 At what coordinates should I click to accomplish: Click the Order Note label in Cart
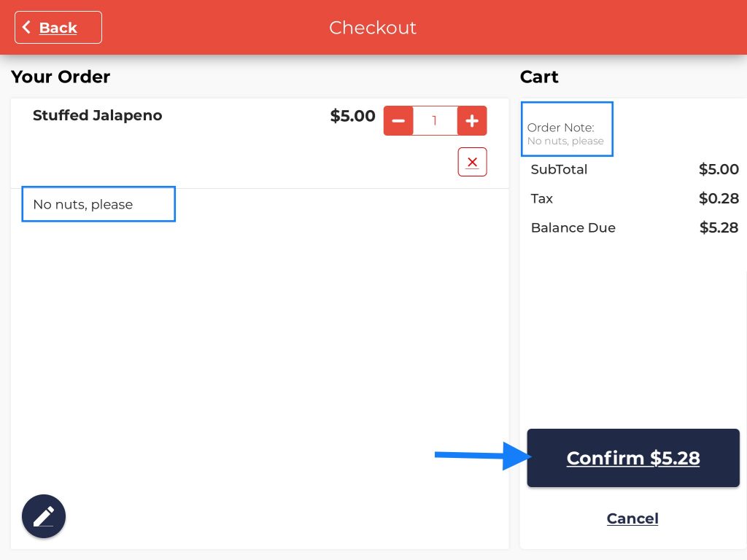(560, 128)
